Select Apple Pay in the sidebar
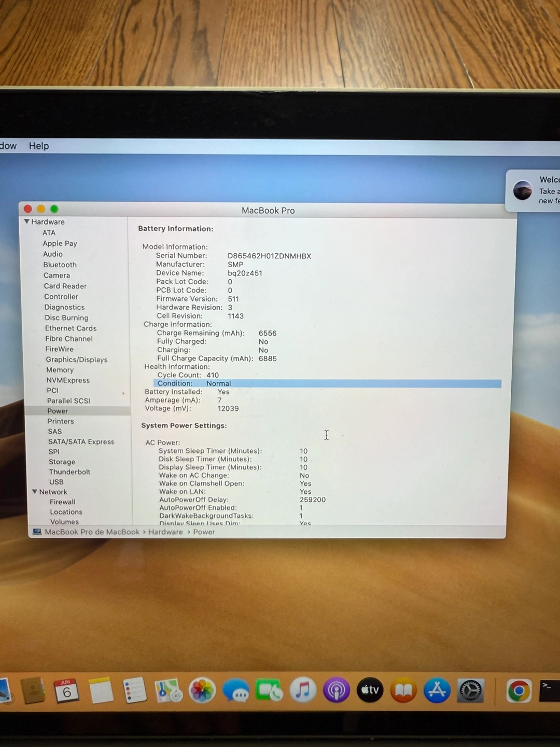 tap(60, 243)
